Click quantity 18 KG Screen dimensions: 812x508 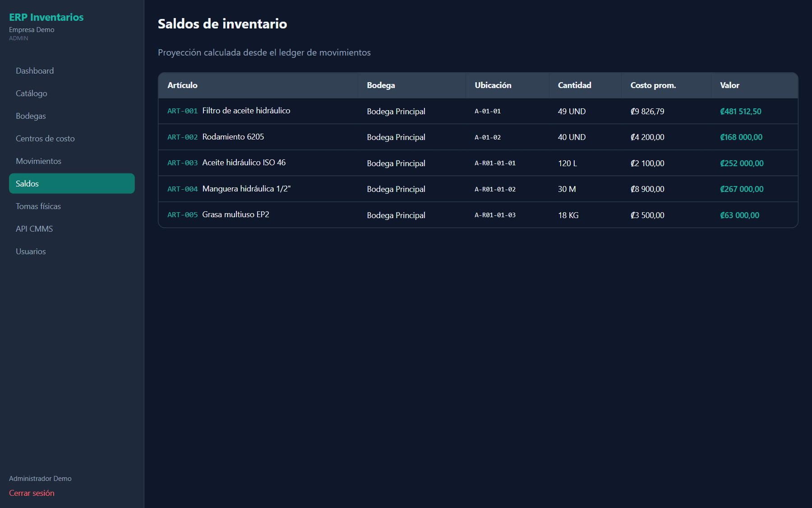pos(568,215)
